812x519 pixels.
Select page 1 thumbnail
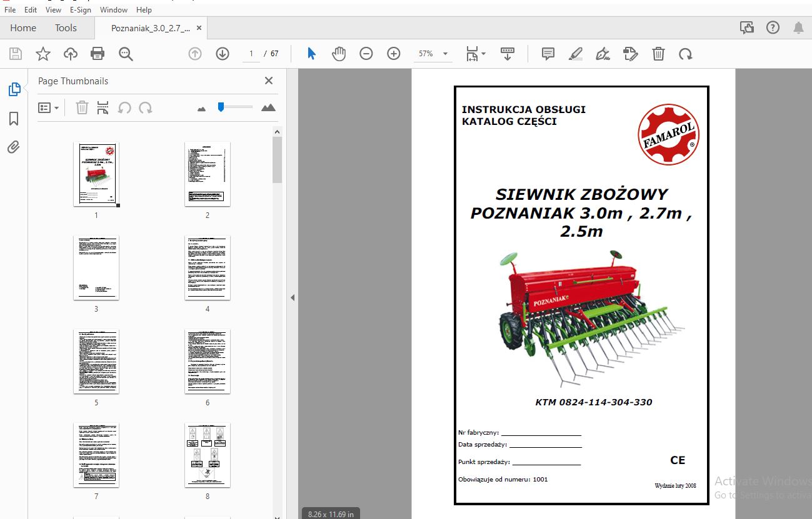[x=96, y=174]
